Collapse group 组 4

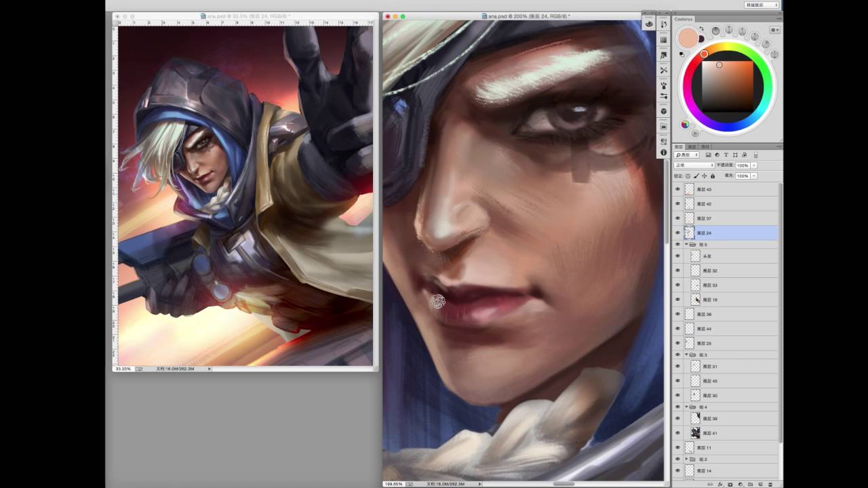tap(686, 407)
